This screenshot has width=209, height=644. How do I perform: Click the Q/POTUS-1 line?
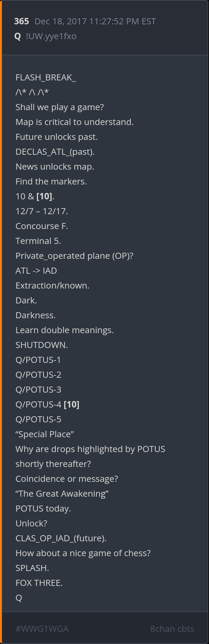pos(38,360)
